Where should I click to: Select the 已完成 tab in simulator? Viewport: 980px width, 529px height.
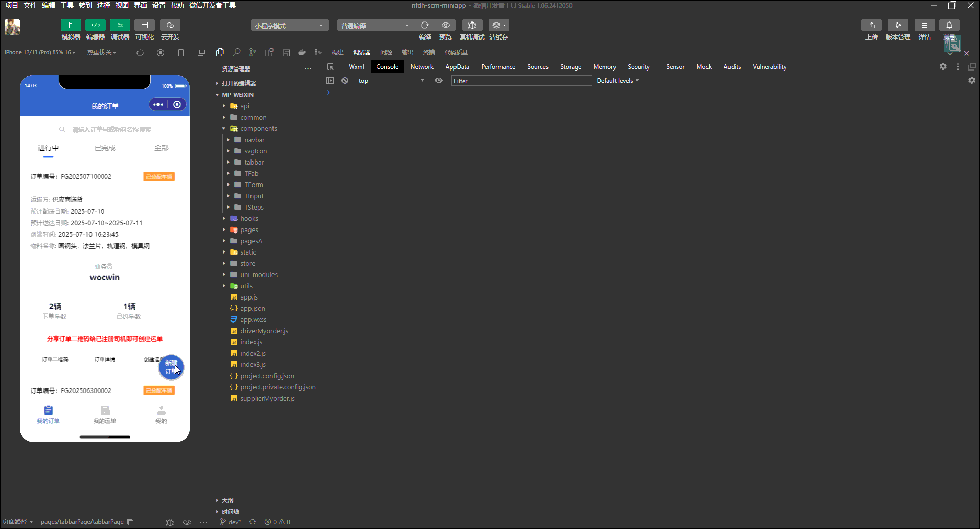(105, 148)
